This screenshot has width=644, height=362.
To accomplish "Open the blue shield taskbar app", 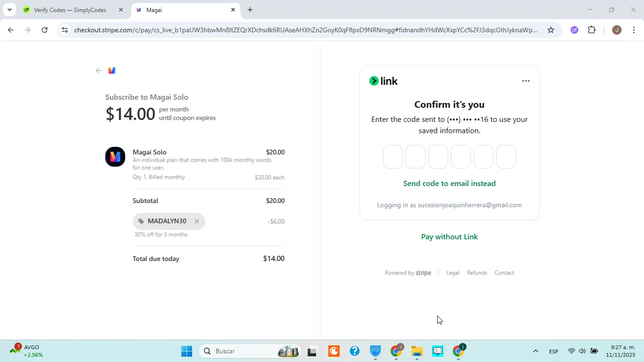I will coord(375,352).
